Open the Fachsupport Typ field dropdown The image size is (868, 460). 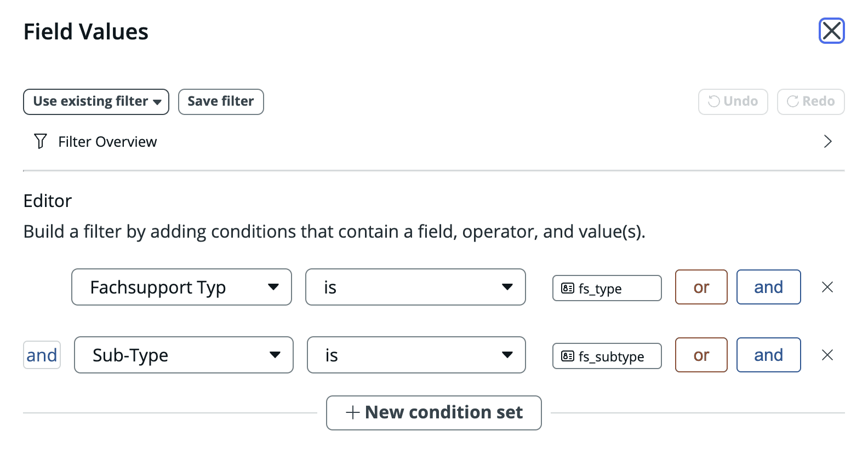click(181, 287)
